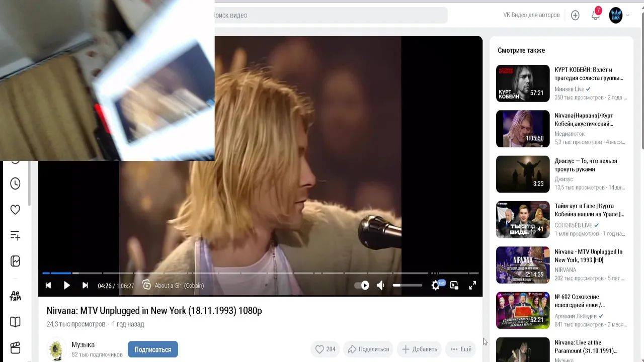
Task: Open the history clock in the sidebar
Action: pyautogui.click(x=15, y=184)
